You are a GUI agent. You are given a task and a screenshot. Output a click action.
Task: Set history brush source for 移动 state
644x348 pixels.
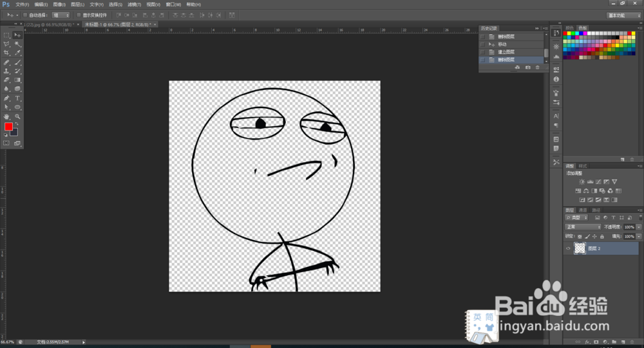click(x=482, y=44)
